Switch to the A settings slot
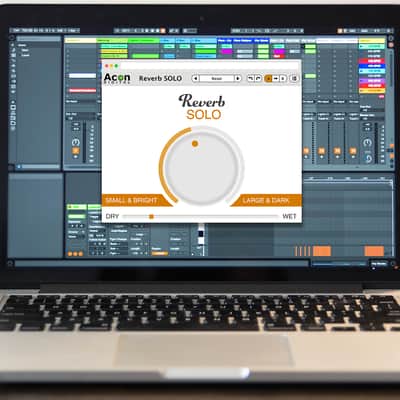This screenshot has width=400, height=400. 268,79
